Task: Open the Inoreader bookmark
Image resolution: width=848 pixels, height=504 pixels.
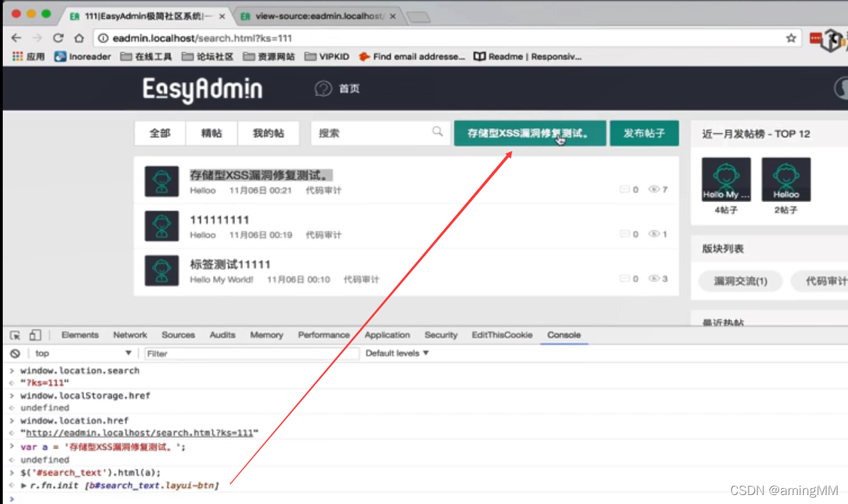Action: coord(82,57)
